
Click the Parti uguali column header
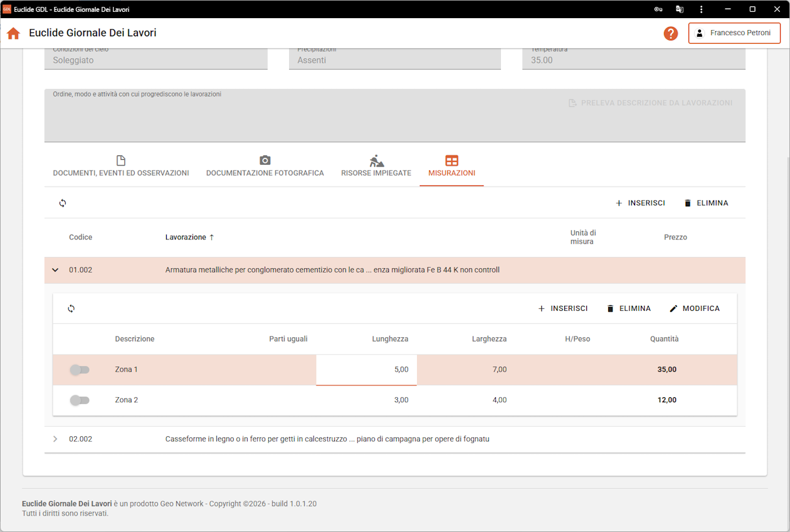click(x=288, y=339)
